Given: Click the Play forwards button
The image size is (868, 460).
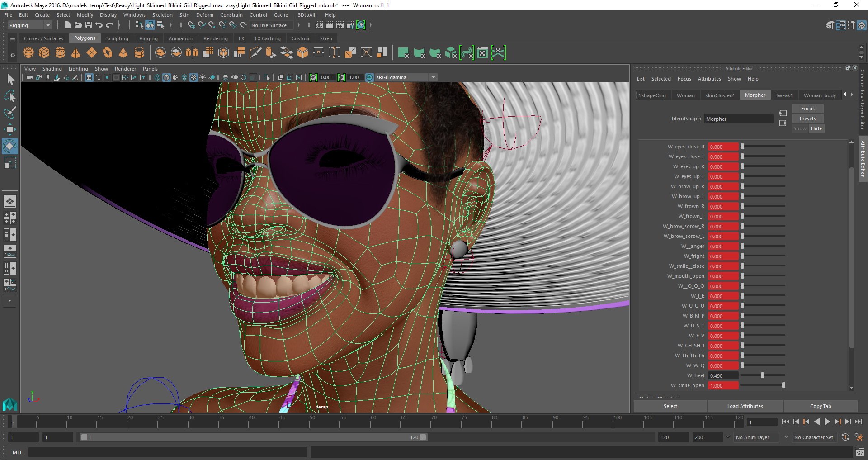Looking at the screenshot, I should (x=827, y=422).
